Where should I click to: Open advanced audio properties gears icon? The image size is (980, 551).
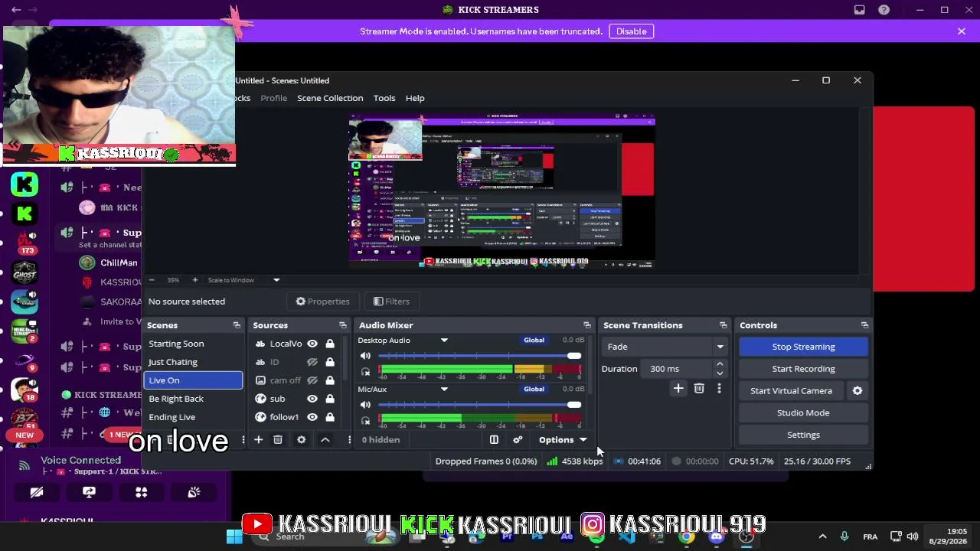point(518,440)
